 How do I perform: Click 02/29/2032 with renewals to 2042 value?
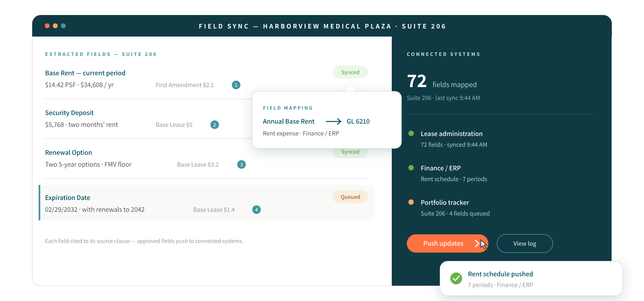pos(95,210)
